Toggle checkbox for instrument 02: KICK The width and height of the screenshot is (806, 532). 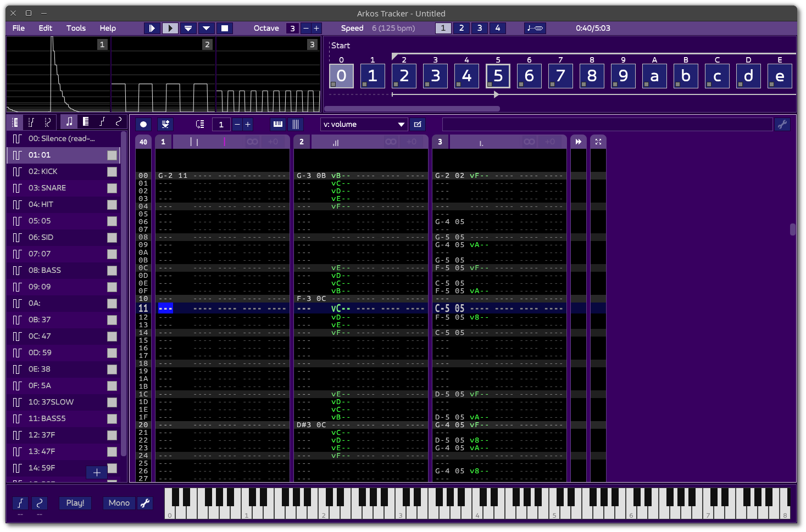112,172
